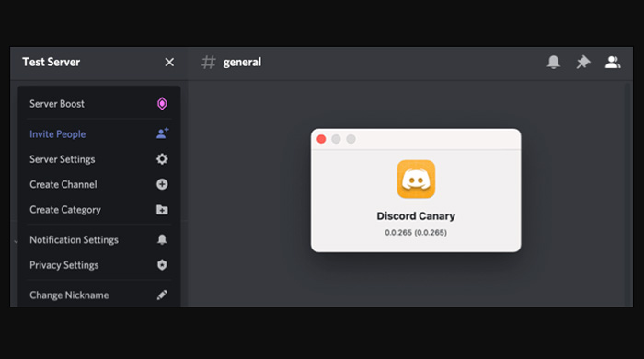Click the Server Boost gem icon
Viewport: 644px width, 359px height.
[x=162, y=103]
